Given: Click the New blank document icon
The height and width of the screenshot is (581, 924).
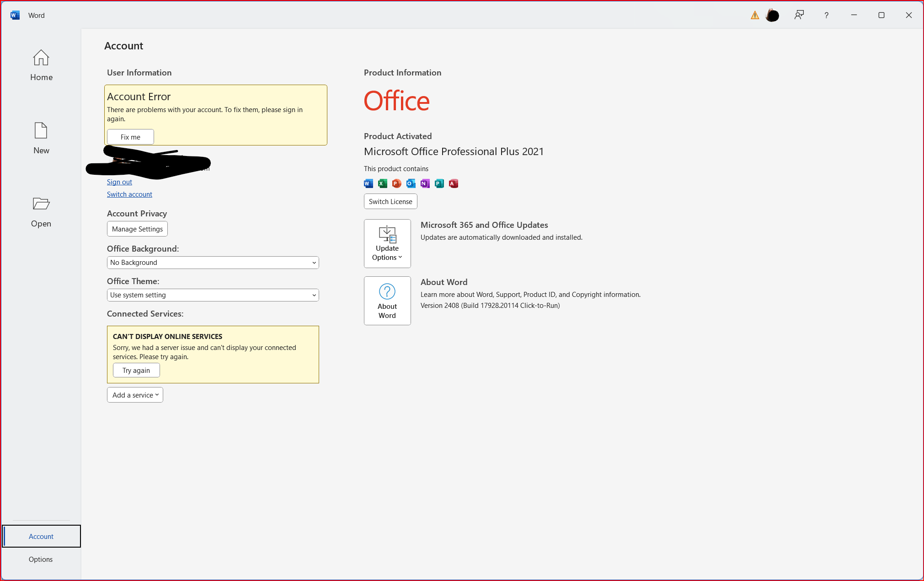Looking at the screenshot, I should [41, 131].
